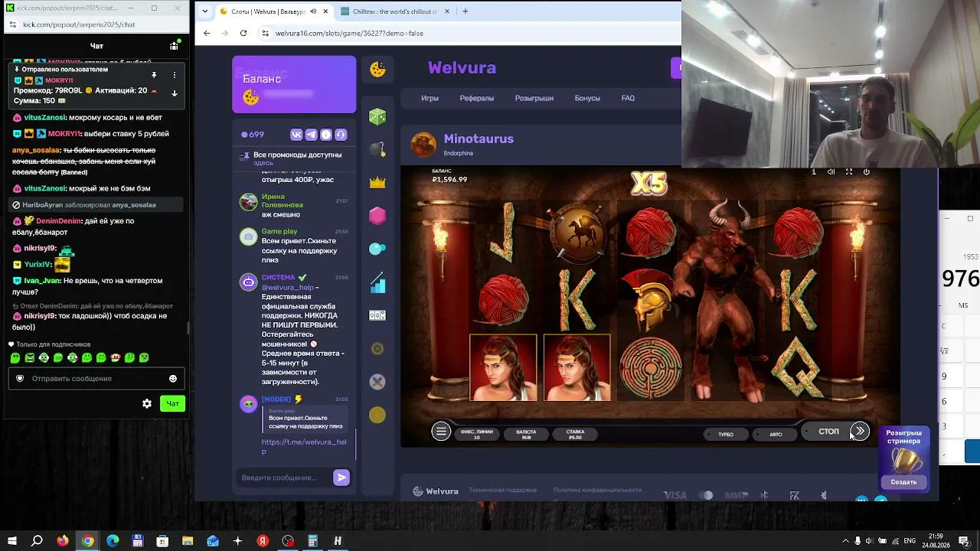Open Firefox from the taskbar

click(x=63, y=541)
